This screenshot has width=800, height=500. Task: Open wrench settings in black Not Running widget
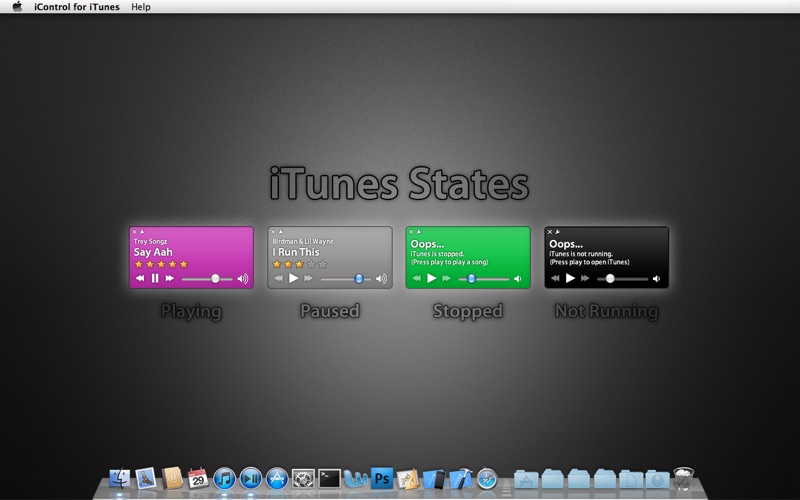(558, 232)
